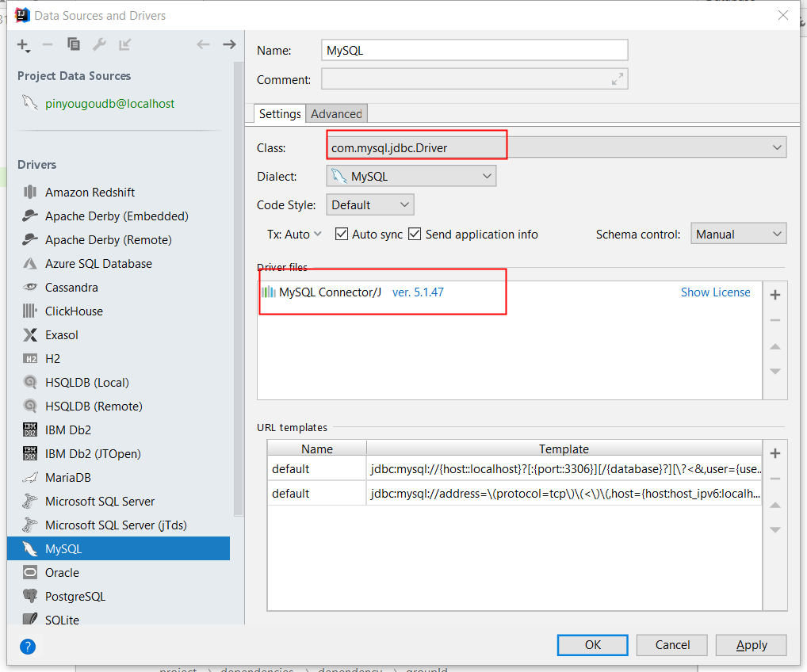Viewport: 807px width, 672px height.
Task: Select the highlighted MySQL driver
Action: (118, 548)
